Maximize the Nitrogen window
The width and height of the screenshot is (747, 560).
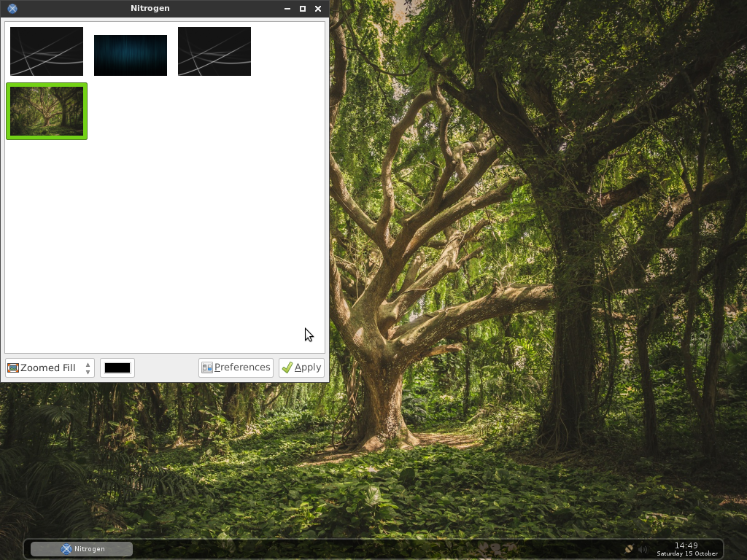click(303, 9)
